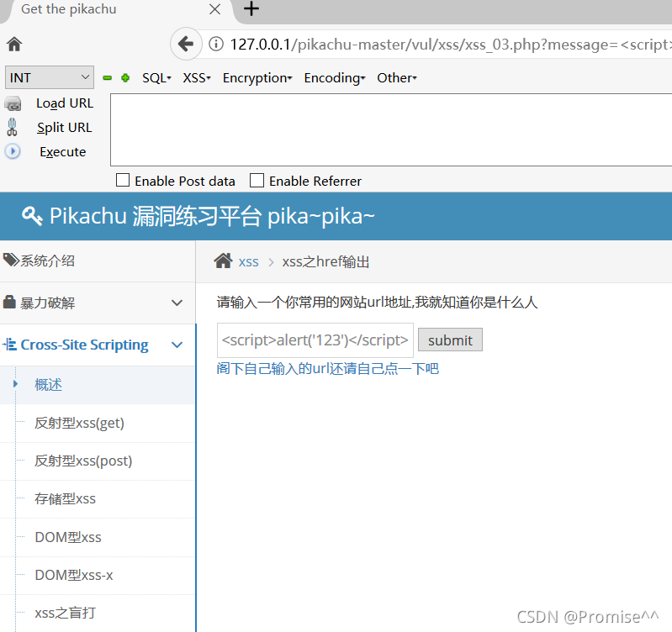
Task: Enable Referrer checkbox
Action: [257, 180]
